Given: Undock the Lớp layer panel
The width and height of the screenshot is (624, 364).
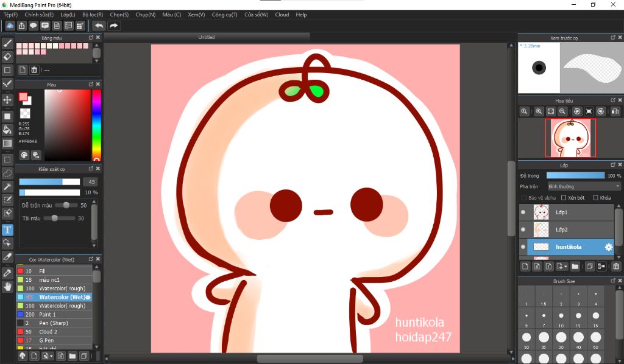Looking at the screenshot, I should click(x=613, y=165).
